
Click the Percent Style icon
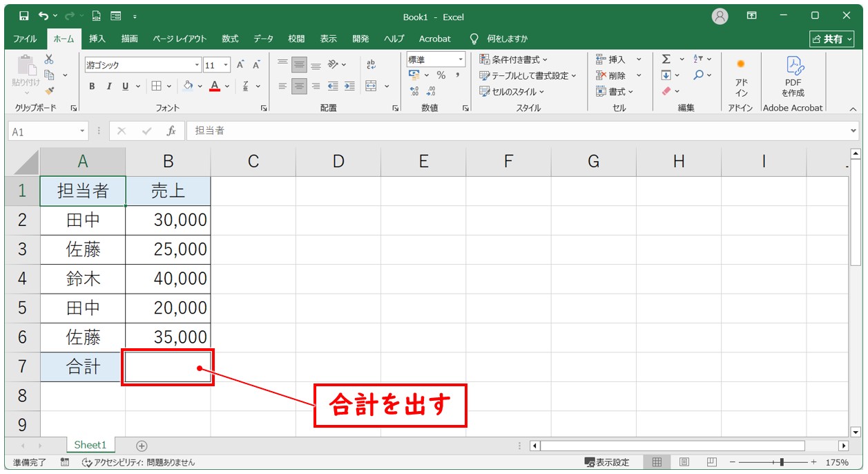click(441, 75)
